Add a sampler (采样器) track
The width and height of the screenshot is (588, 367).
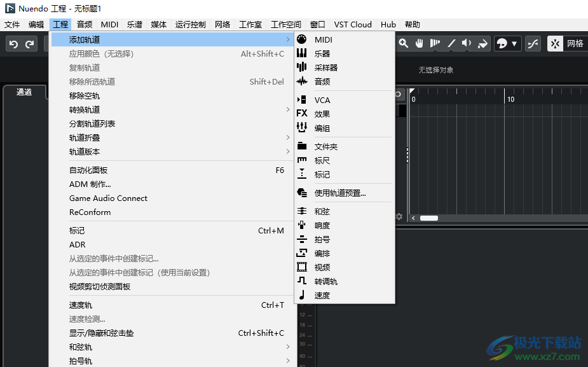click(325, 68)
